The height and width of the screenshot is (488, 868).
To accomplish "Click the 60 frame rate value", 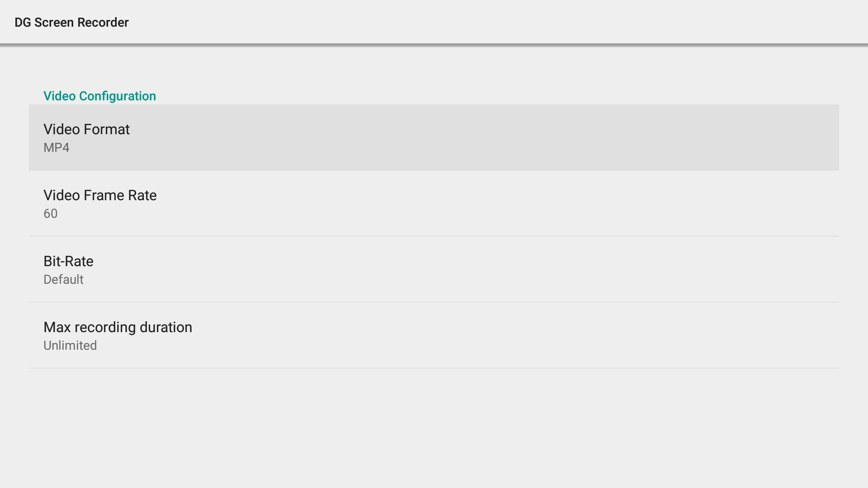I will pyautogui.click(x=51, y=214).
